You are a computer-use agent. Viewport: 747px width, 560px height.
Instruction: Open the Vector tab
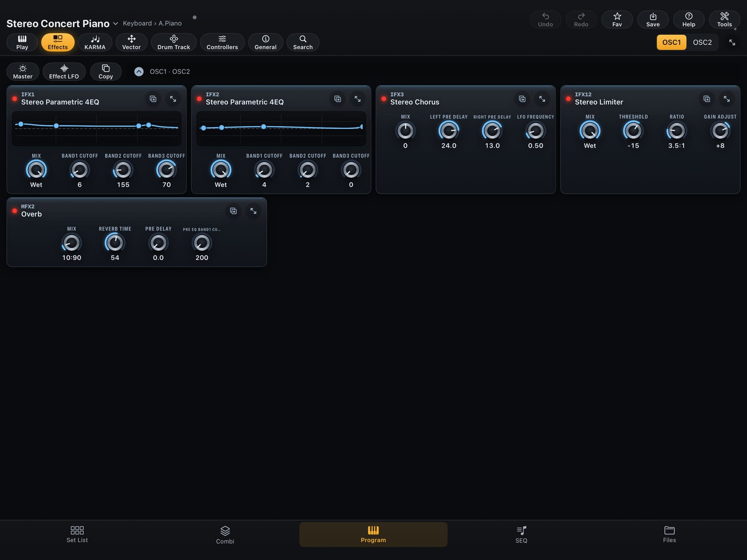click(x=131, y=42)
